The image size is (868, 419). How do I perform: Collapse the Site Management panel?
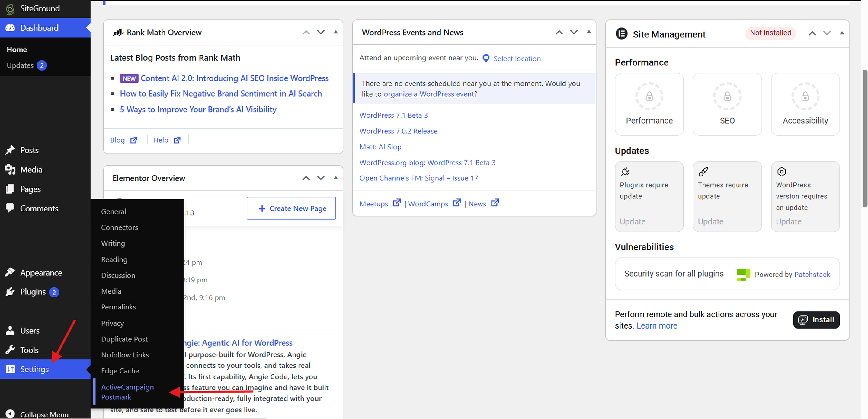coord(842,33)
